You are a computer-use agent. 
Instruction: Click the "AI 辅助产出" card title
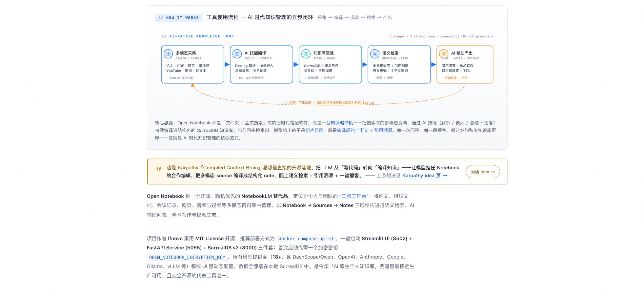(x=462, y=53)
